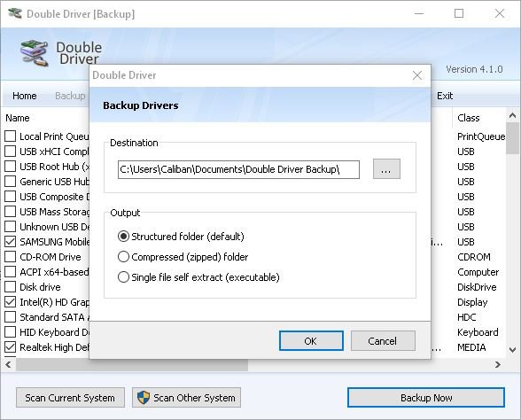This screenshot has width=521, height=420.
Task: Sort by the Name column header
Action: (18, 118)
